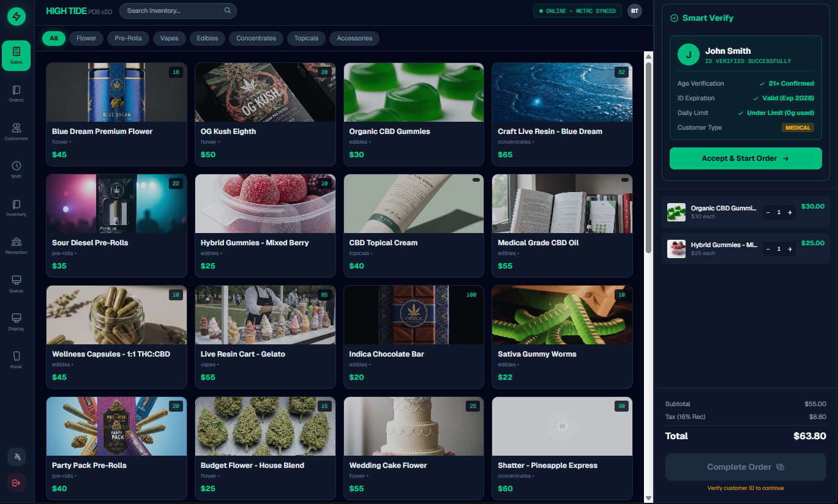Image resolution: width=838 pixels, height=504 pixels.
Task: Click the BT user avatar
Action: [x=635, y=10]
